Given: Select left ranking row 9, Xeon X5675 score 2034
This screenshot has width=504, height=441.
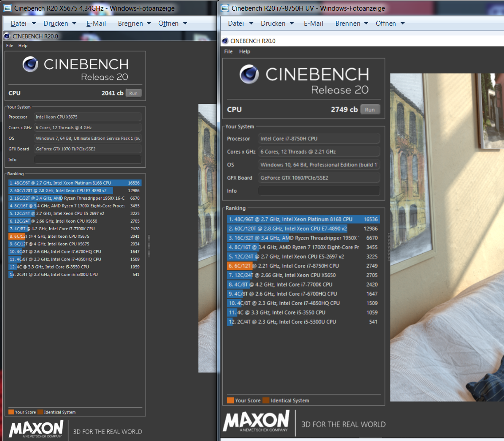Looking at the screenshot, I should click(75, 244).
